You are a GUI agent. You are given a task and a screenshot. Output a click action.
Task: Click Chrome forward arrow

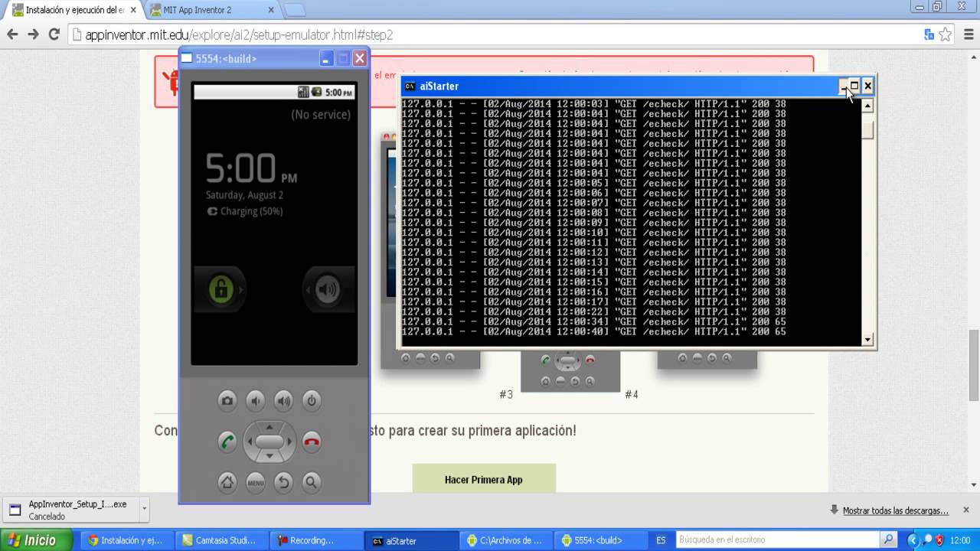point(33,34)
